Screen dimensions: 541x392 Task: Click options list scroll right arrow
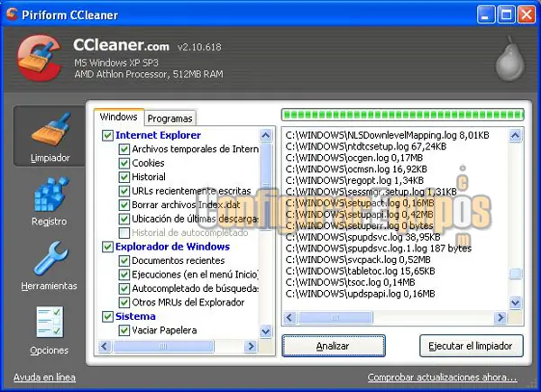[x=252, y=346]
